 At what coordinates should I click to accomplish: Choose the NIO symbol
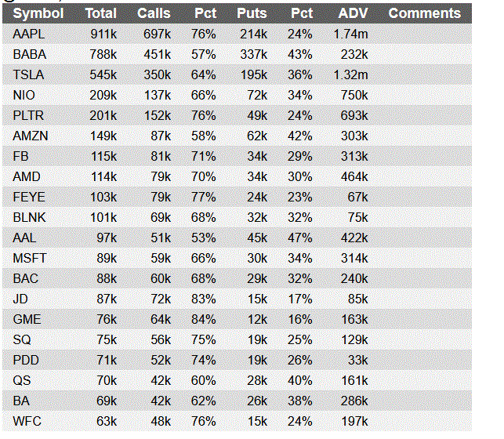24,95
